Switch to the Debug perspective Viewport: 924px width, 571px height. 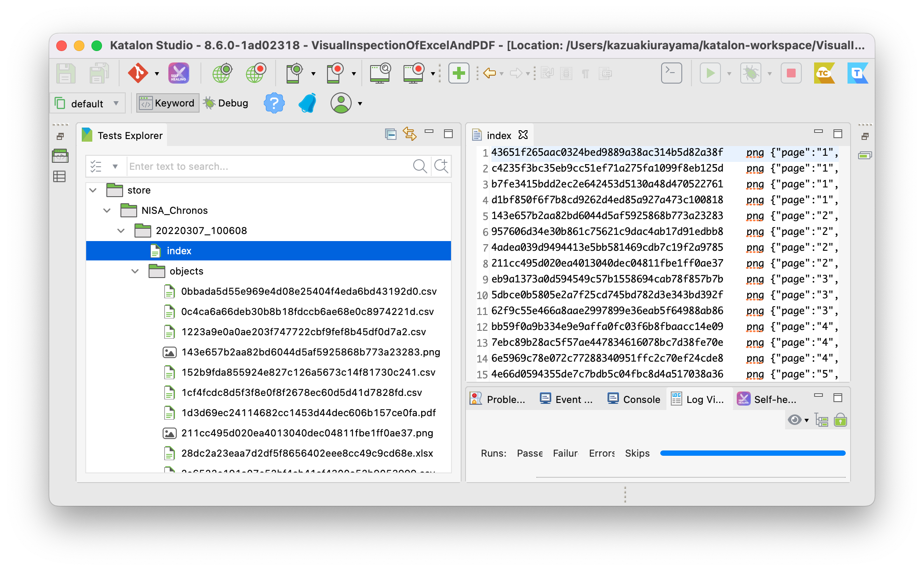click(x=226, y=103)
